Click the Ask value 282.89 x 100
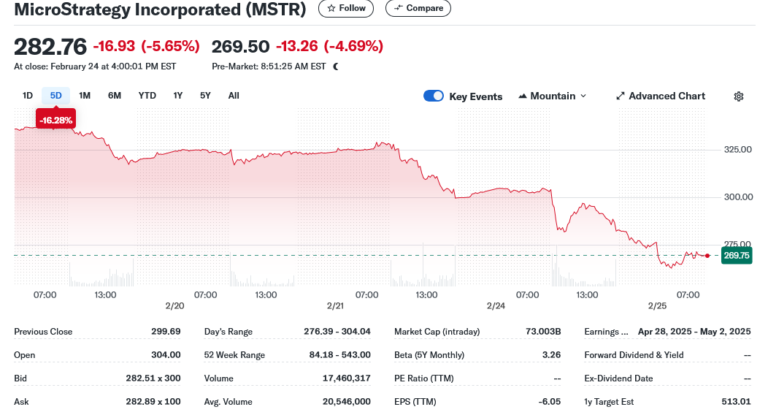Viewport: 768px width, 415px height. click(153, 402)
